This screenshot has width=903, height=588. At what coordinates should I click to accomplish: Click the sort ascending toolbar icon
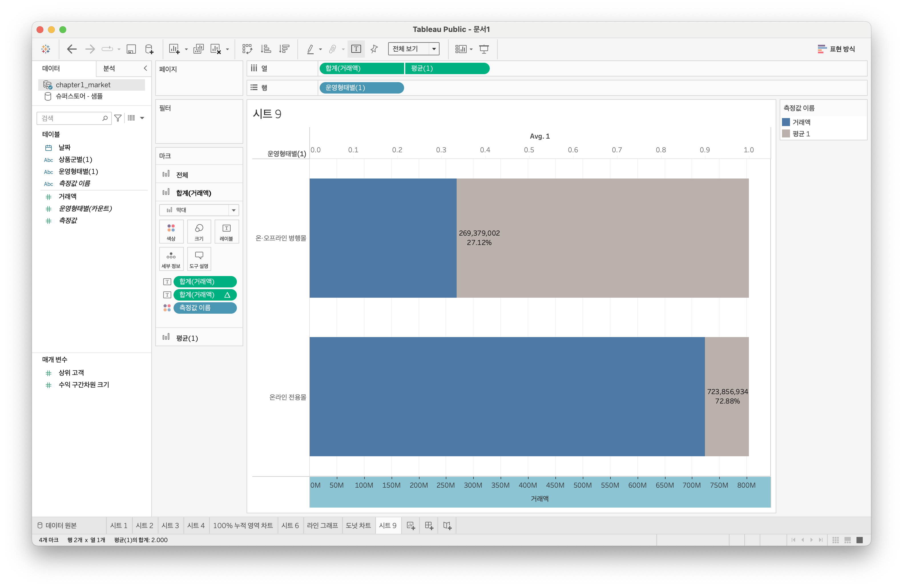pos(266,49)
